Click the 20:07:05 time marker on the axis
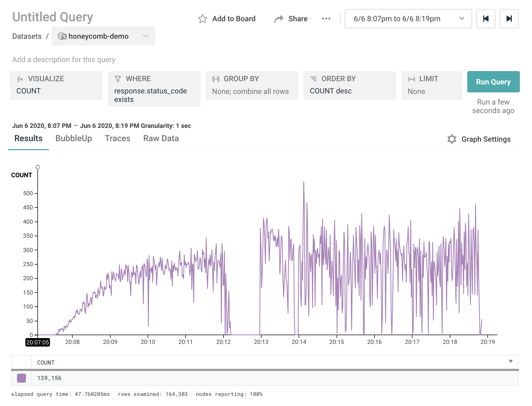Image resolution: width=532 pixels, height=406 pixels. [38, 342]
